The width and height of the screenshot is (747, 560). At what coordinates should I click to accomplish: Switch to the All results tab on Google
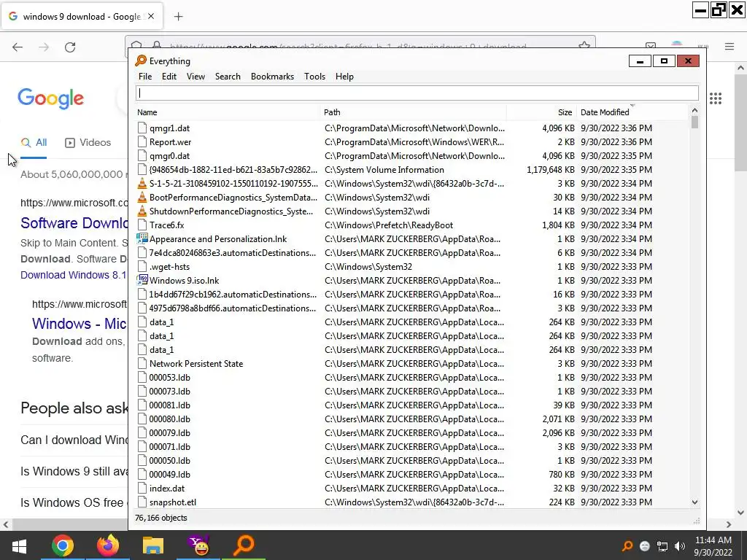(x=34, y=142)
